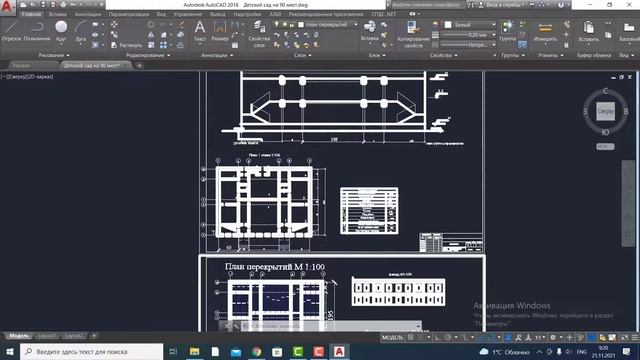This screenshot has width=640, height=360.
Task: Open the Главная ribbon tab
Action: [x=31, y=14]
